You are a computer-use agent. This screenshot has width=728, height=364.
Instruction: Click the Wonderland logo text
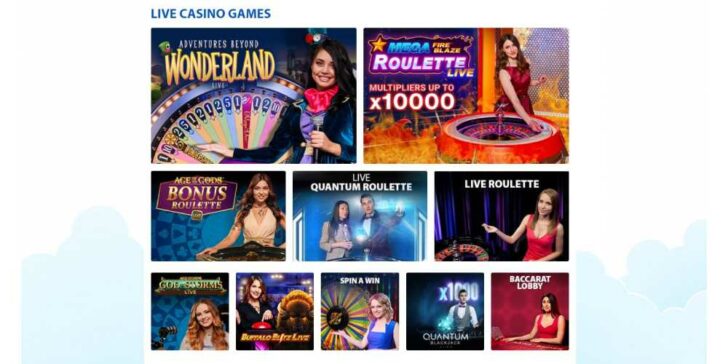pyautogui.click(x=220, y=67)
